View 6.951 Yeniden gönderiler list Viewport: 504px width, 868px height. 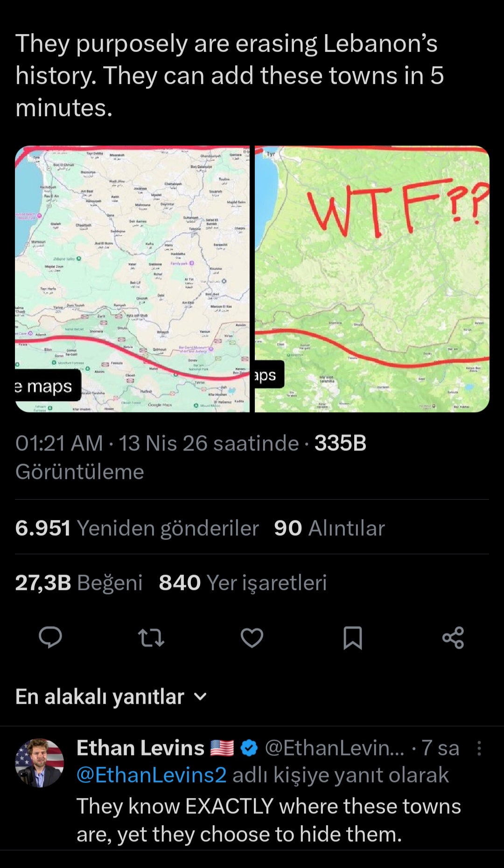(x=137, y=528)
